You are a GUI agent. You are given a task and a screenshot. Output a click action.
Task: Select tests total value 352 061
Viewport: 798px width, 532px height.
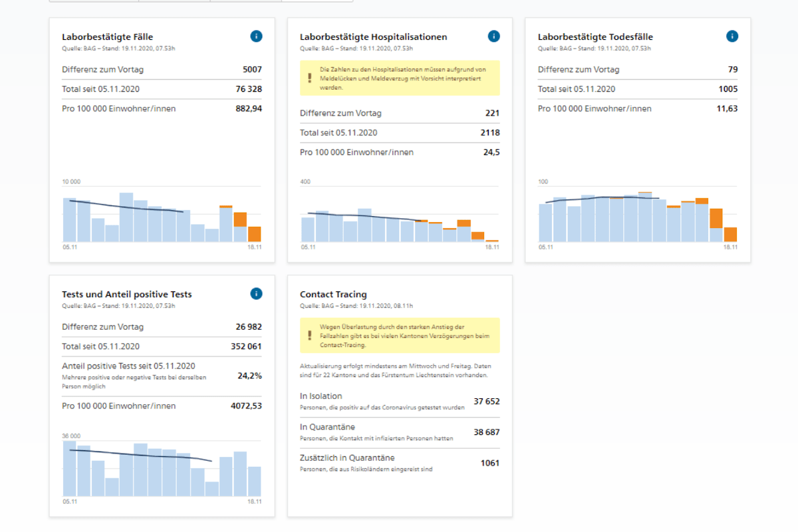pyautogui.click(x=247, y=346)
